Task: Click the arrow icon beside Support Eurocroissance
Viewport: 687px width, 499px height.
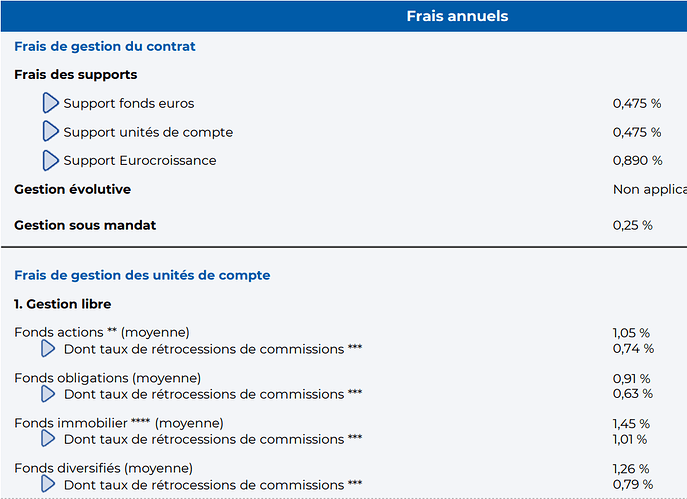Action: click(x=50, y=160)
